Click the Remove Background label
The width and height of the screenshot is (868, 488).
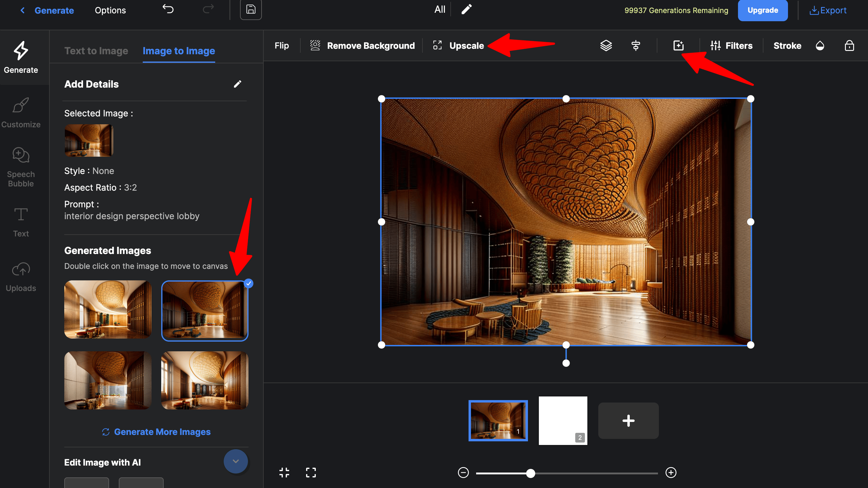coord(371,45)
